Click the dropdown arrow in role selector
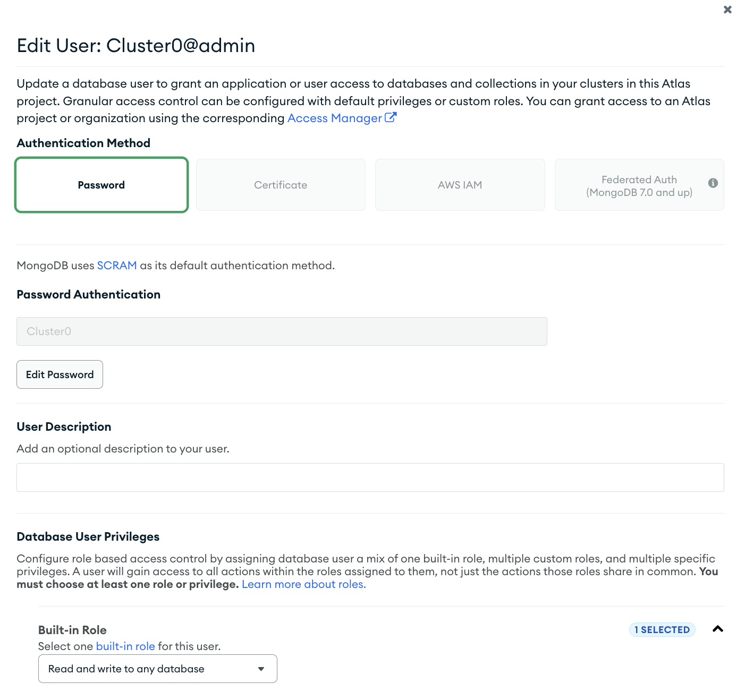This screenshot has width=745, height=700. pos(261,669)
